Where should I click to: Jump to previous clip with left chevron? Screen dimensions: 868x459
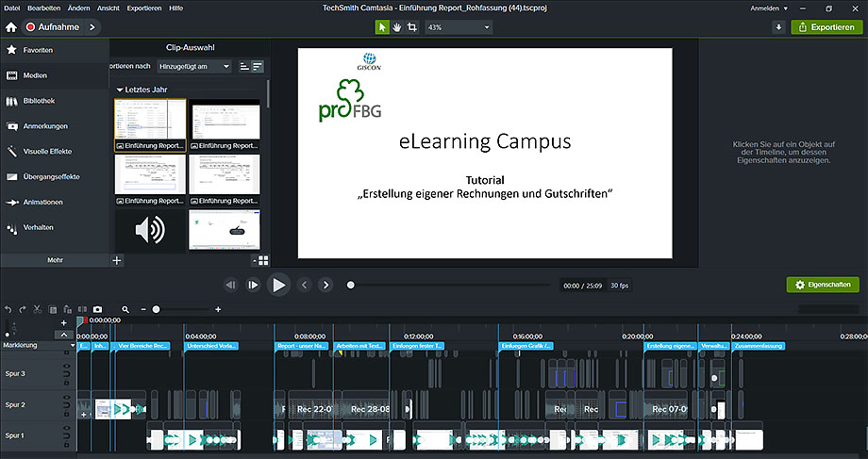[304, 286]
